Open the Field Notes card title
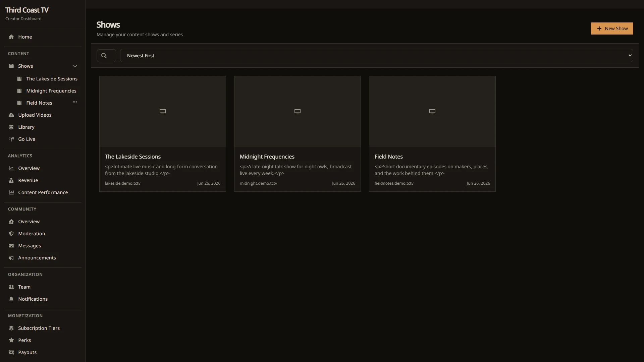Viewport: 644px width, 362px height. click(388, 157)
